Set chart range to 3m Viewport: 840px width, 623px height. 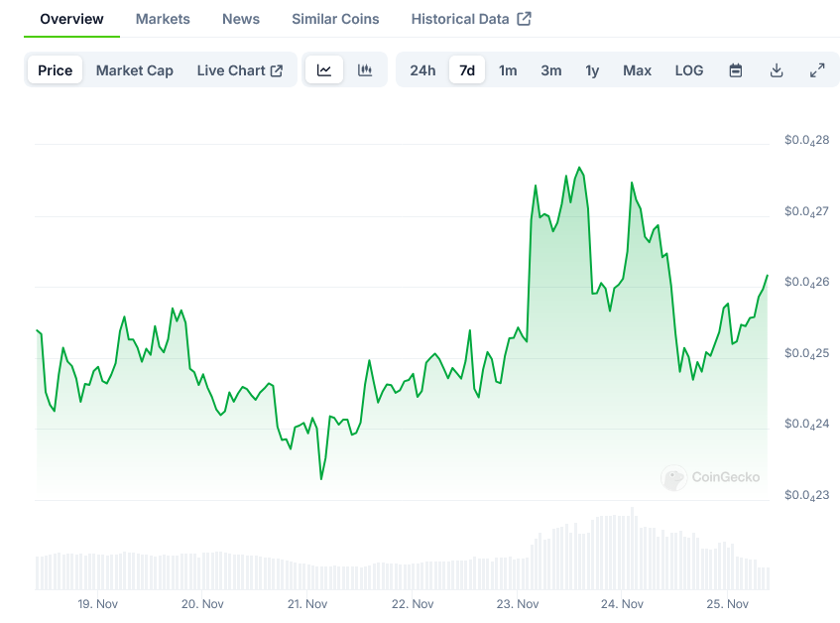coord(551,70)
